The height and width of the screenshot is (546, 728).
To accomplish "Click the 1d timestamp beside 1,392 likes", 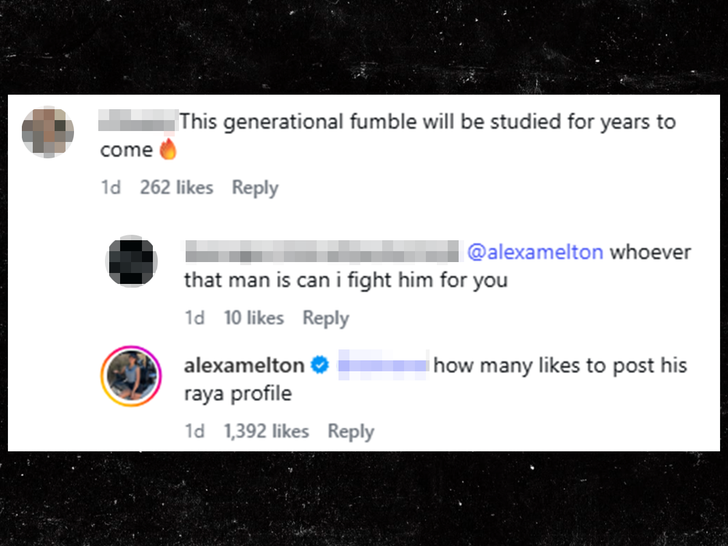I will click(x=195, y=431).
